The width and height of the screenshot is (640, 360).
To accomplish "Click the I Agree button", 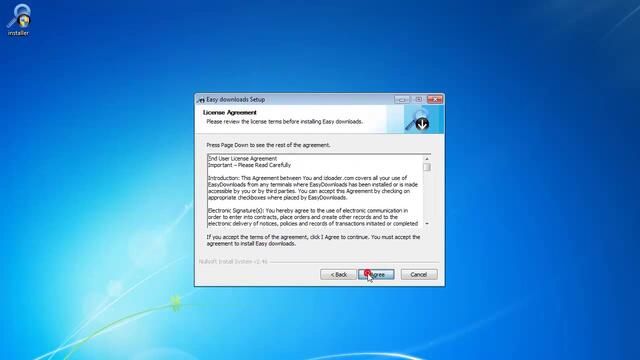I will [376, 274].
